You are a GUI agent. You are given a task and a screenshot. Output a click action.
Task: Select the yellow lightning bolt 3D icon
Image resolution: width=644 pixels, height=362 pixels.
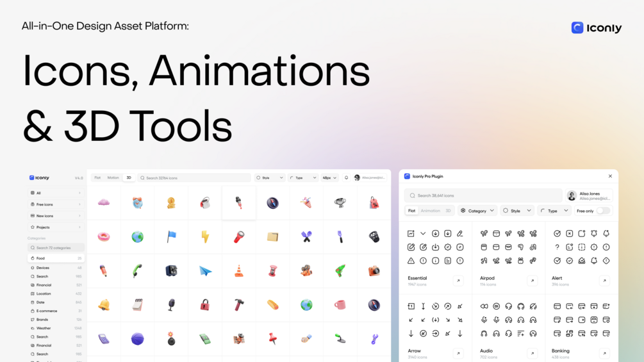205,237
